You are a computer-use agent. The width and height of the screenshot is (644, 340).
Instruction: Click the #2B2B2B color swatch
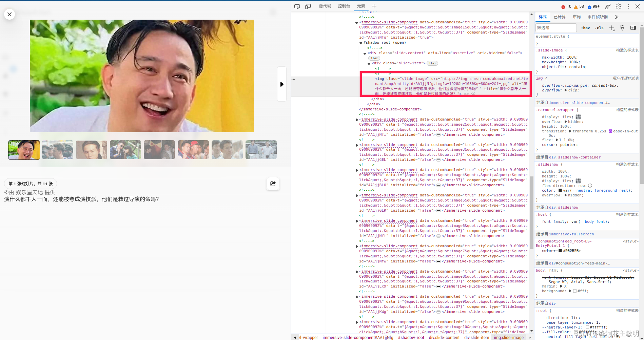pos(560,251)
